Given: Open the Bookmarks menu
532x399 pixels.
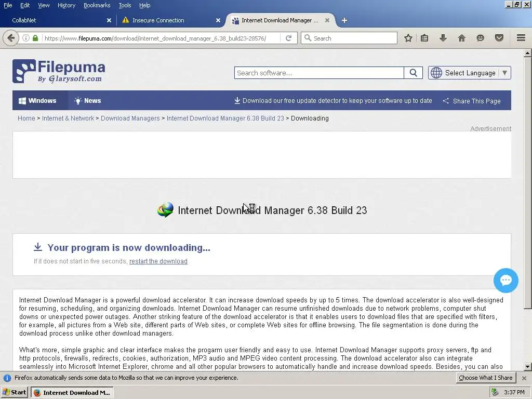Looking at the screenshot, I should (97, 5).
